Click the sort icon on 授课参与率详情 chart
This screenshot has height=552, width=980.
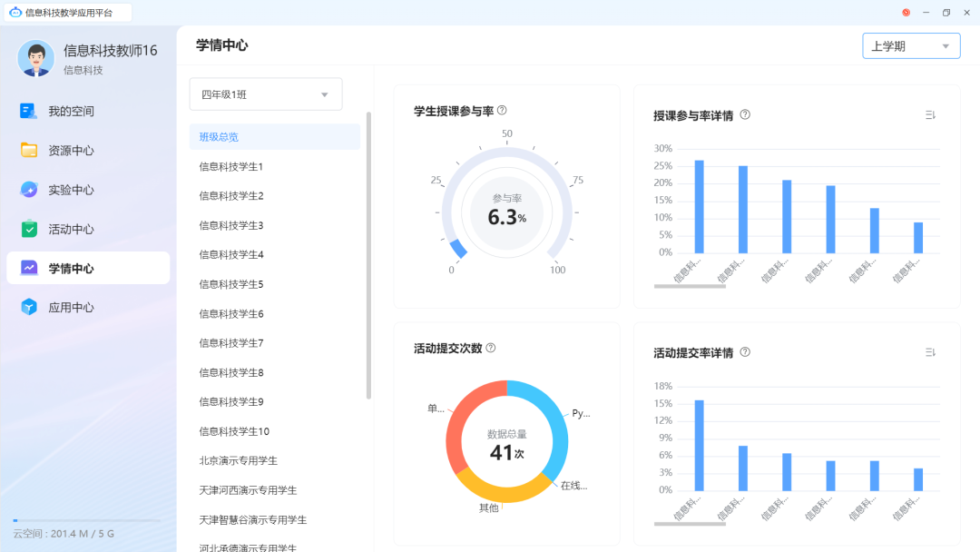coord(929,115)
